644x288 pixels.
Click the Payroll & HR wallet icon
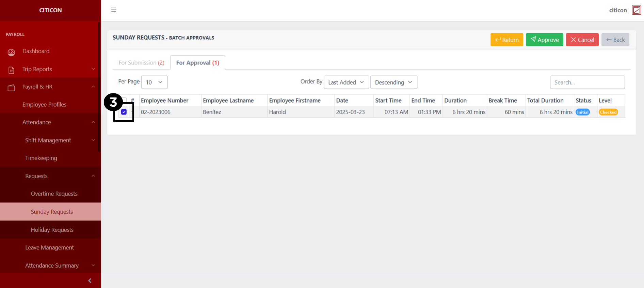pos(11,88)
